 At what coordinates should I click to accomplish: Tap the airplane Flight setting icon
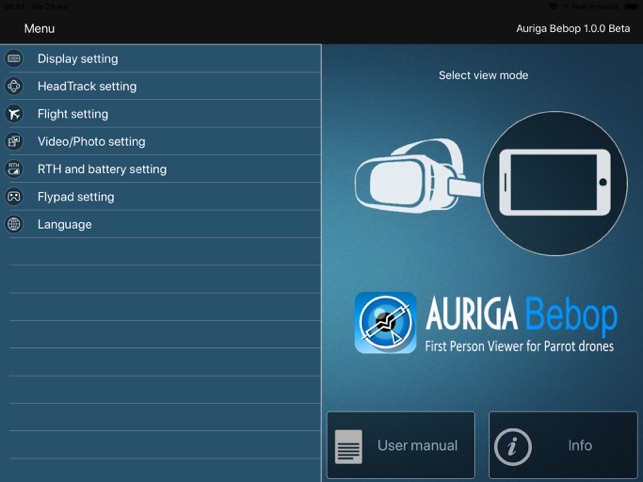point(14,114)
